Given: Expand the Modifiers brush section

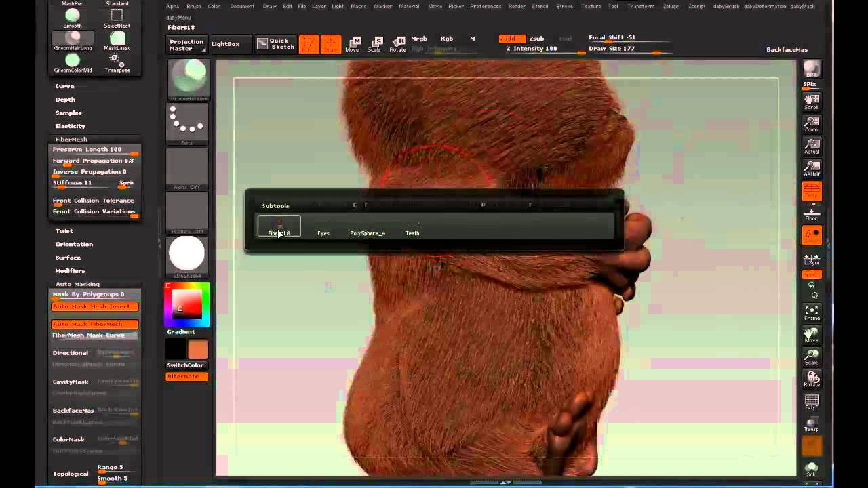Looking at the screenshot, I should click(71, 271).
